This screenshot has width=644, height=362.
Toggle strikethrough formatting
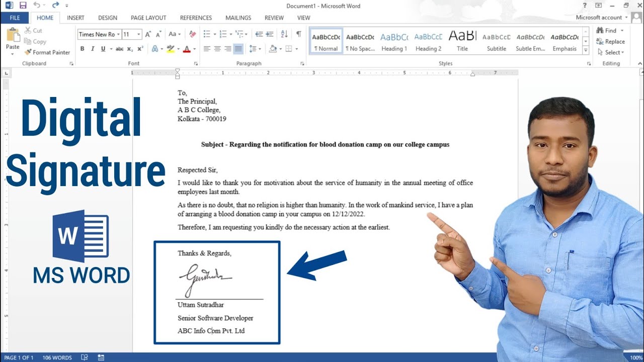tap(120, 49)
